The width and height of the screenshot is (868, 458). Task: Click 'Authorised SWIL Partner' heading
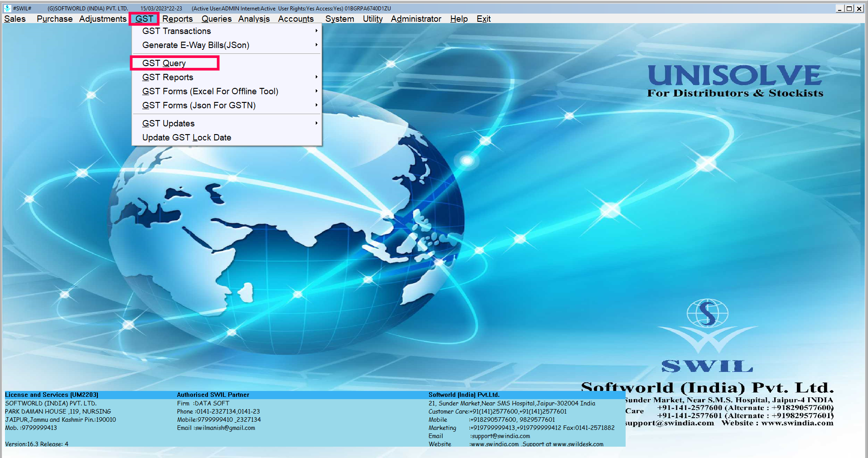pyautogui.click(x=213, y=395)
